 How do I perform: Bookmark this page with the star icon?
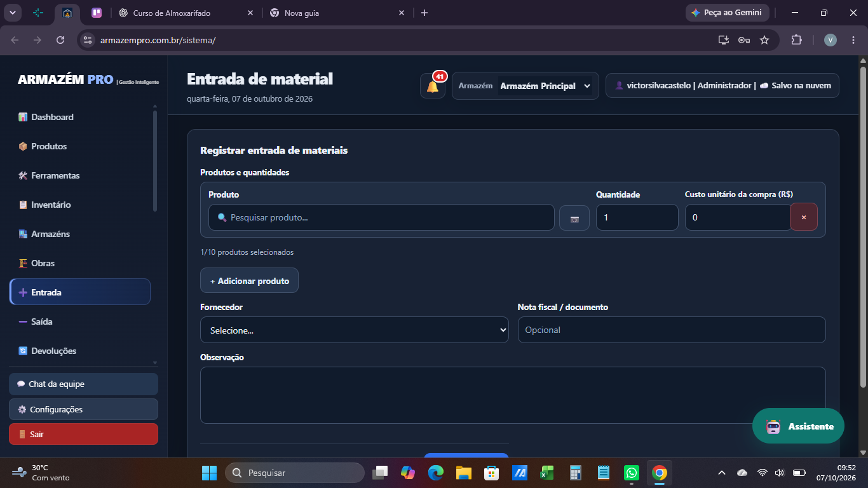tap(764, 40)
